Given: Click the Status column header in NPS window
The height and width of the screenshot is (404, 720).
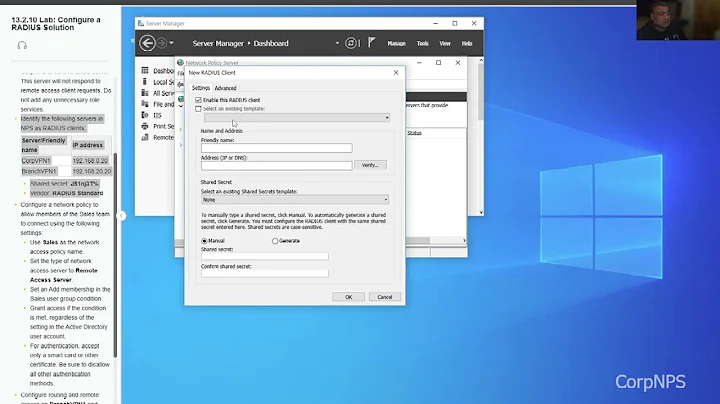Looking at the screenshot, I should click(x=414, y=133).
